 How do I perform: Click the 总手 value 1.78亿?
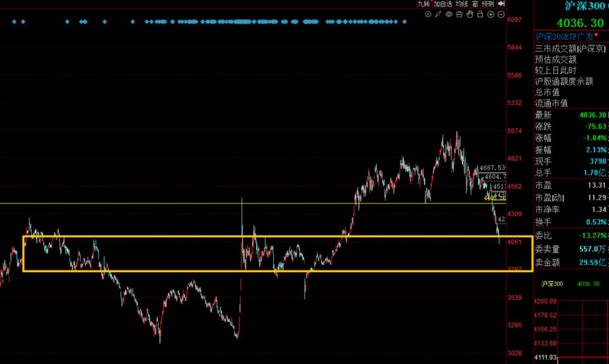coord(595,172)
